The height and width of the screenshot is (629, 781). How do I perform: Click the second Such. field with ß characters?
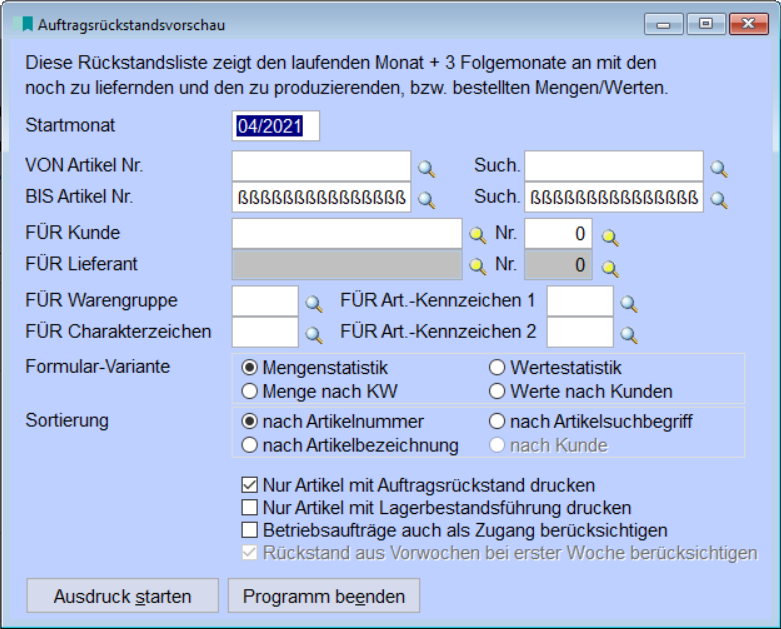click(x=614, y=197)
